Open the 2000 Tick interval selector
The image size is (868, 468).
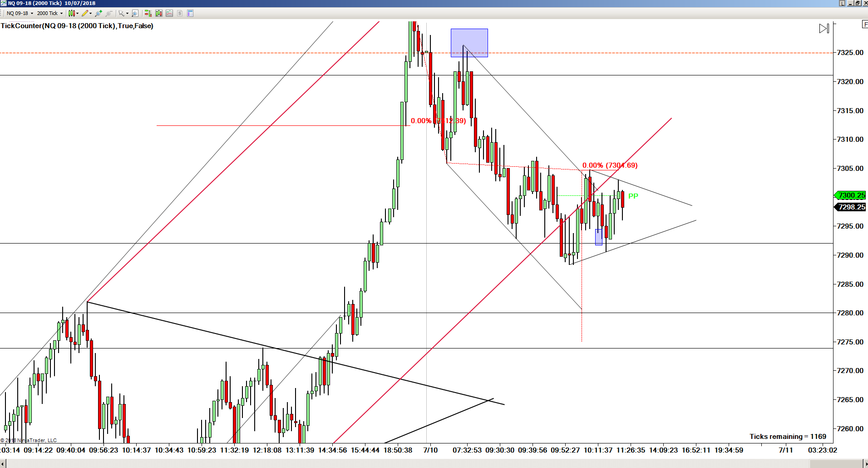pyautogui.click(x=50, y=13)
